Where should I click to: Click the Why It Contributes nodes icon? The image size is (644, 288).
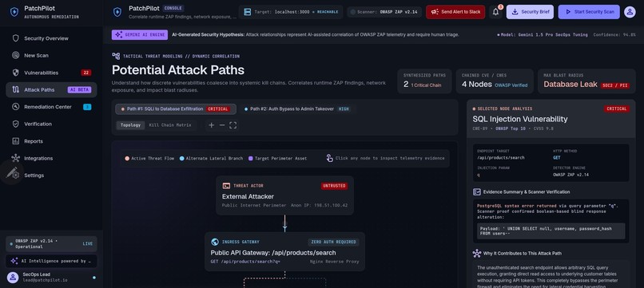coord(477,253)
